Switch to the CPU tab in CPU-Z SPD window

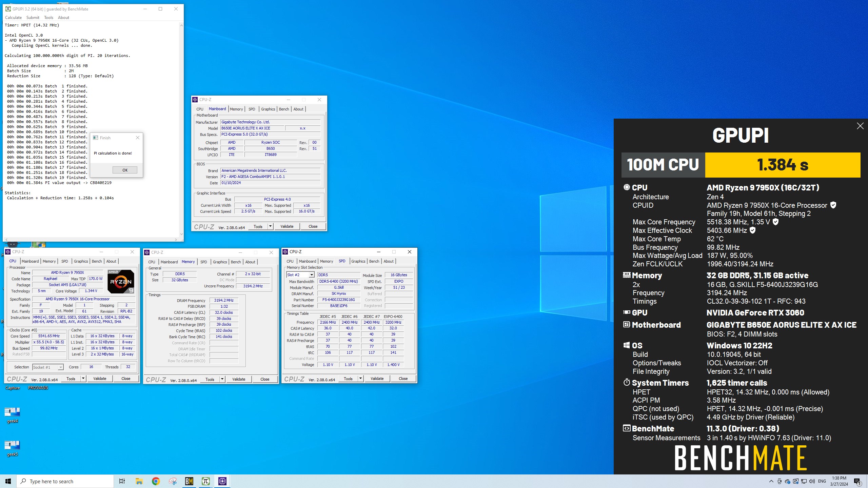tap(290, 261)
